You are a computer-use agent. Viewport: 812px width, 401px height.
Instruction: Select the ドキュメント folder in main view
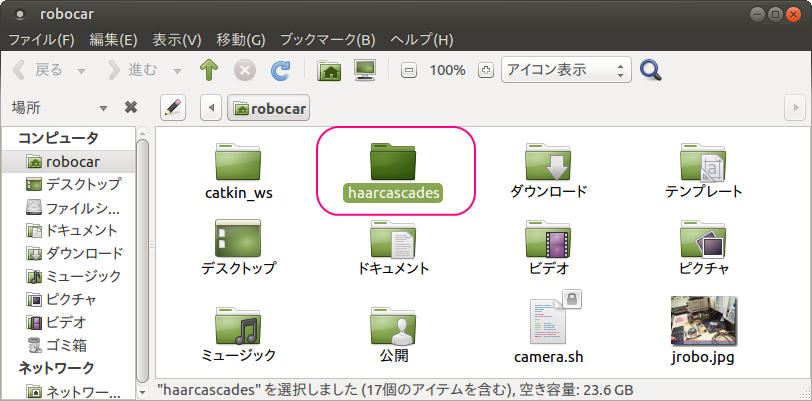pyautogui.click(x=393, y=239)
